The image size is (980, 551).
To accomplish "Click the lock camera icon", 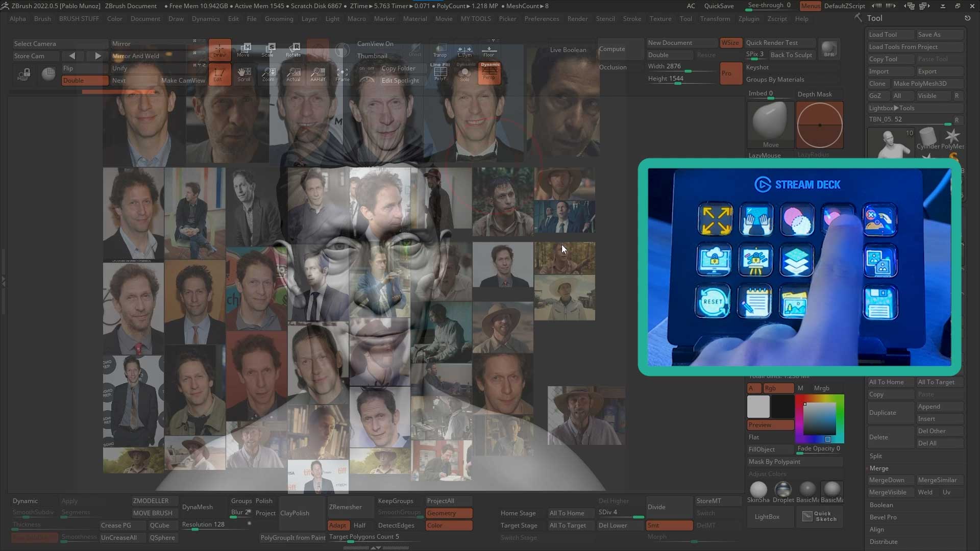I will [24, 75].
